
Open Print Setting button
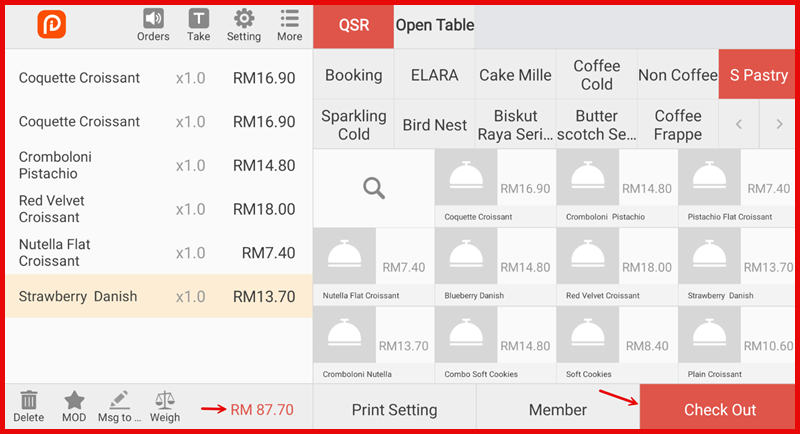pyautogui.click(x=394, y=409)
